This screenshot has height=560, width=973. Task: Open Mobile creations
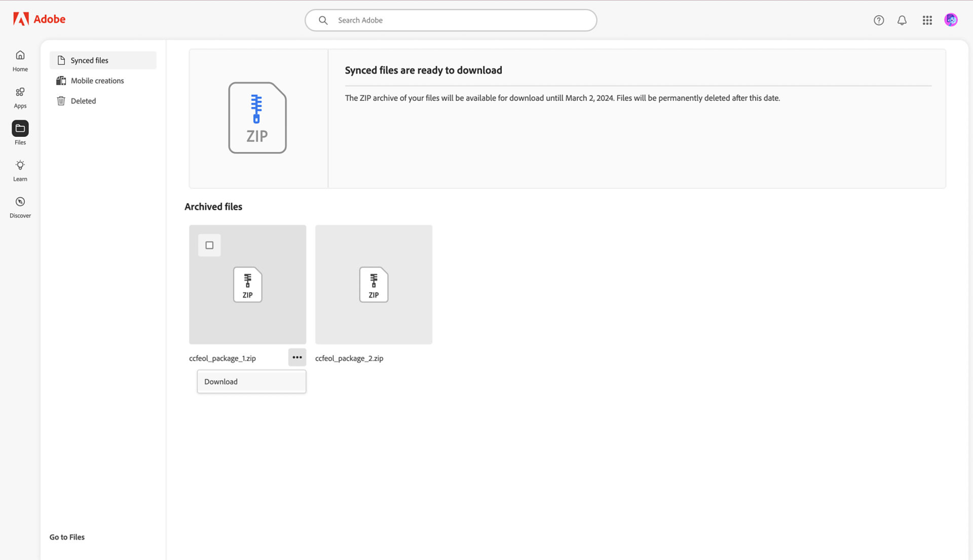pos(97,81)
